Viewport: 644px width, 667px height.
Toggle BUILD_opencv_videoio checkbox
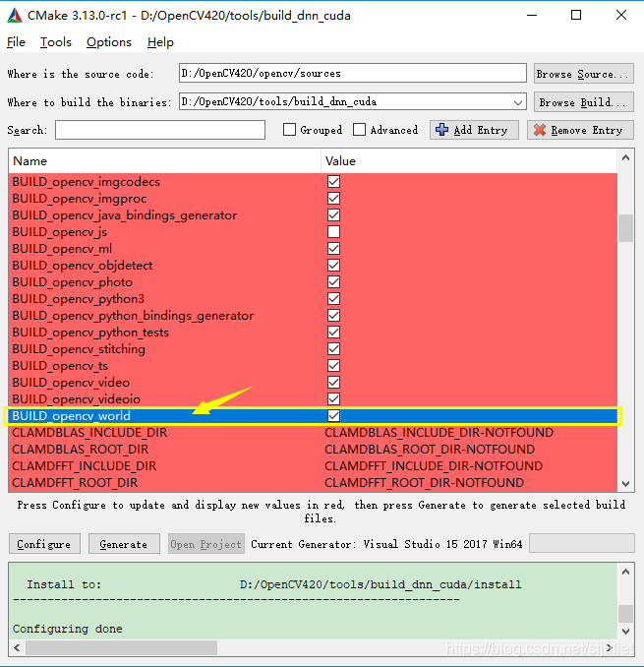pos(333,399)
